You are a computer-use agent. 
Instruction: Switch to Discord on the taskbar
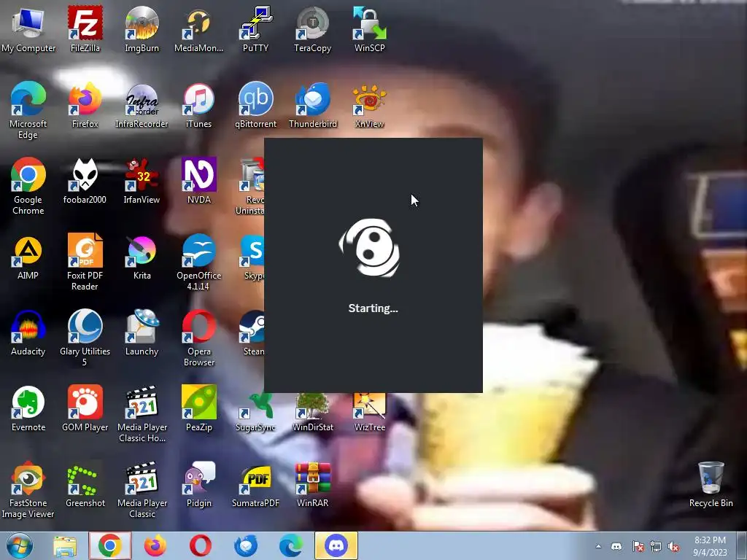(x=336, y=545)
